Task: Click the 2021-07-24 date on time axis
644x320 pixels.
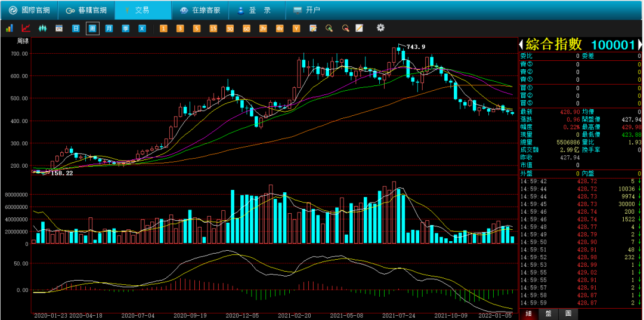Action: (399, 316)
